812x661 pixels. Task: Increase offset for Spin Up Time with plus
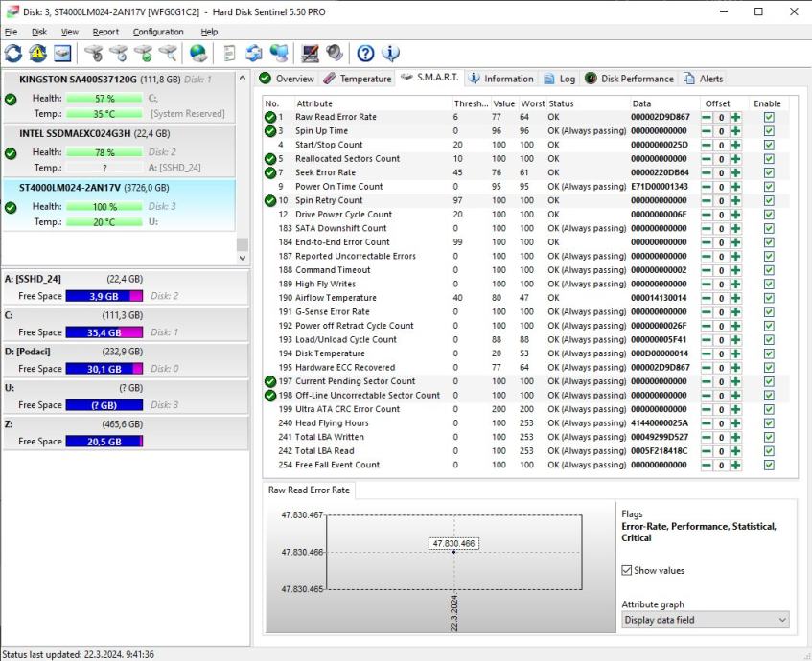click(x=735, y=131)
